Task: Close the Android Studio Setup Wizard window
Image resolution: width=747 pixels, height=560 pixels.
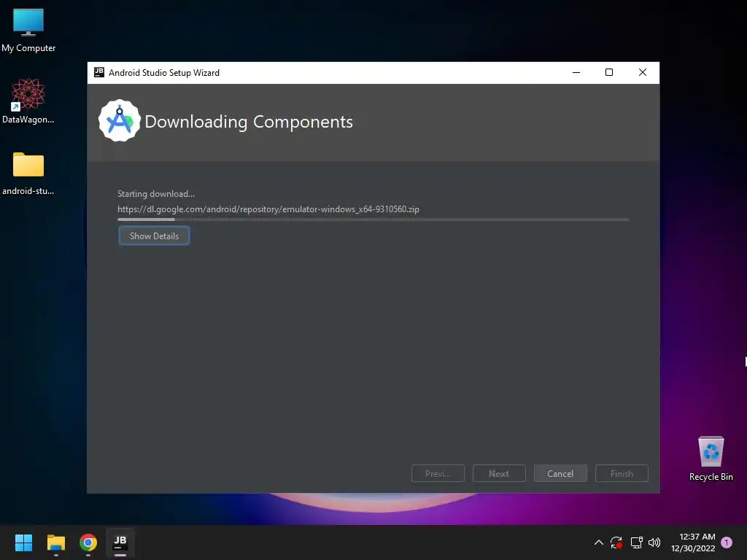Action: pos(642,72)
